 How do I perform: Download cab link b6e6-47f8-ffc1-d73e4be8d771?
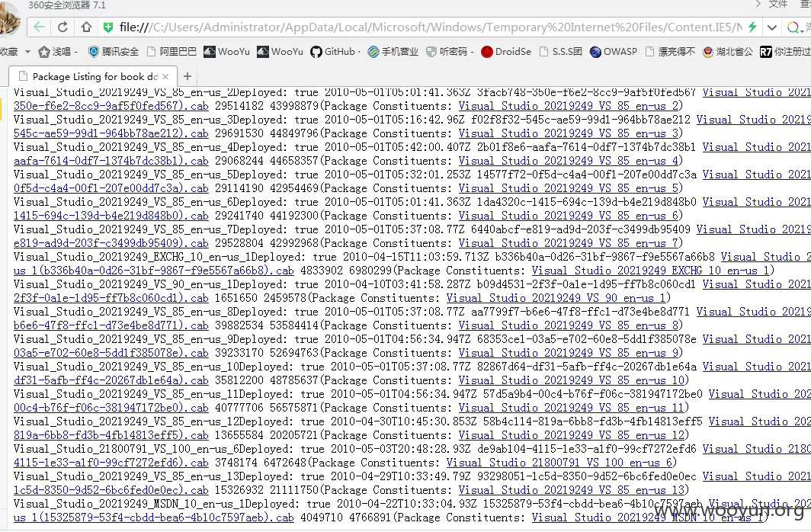(x=111, y=325)
